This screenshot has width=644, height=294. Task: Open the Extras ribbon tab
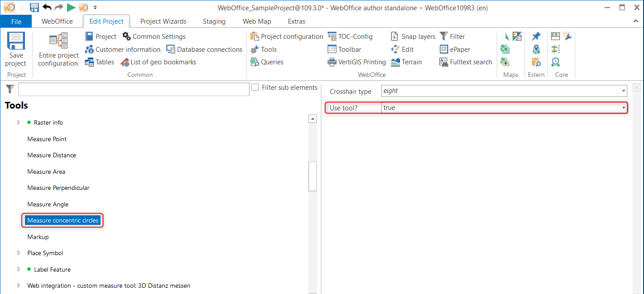pyautogui.click(x=296, y=21)
